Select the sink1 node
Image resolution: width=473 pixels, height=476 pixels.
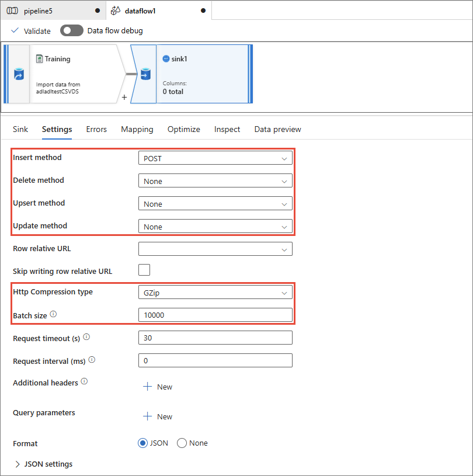192,74
